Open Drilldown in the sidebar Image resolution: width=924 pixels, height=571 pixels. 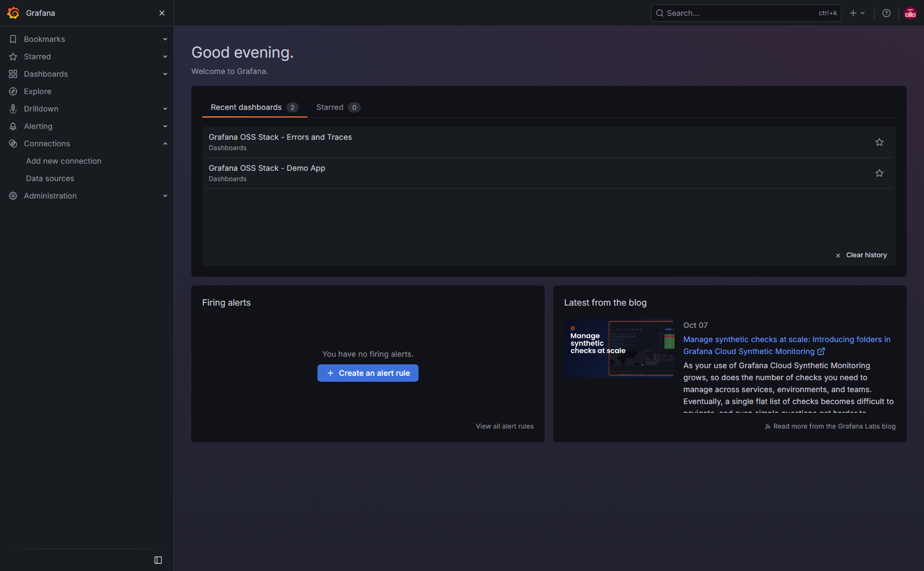41,109
